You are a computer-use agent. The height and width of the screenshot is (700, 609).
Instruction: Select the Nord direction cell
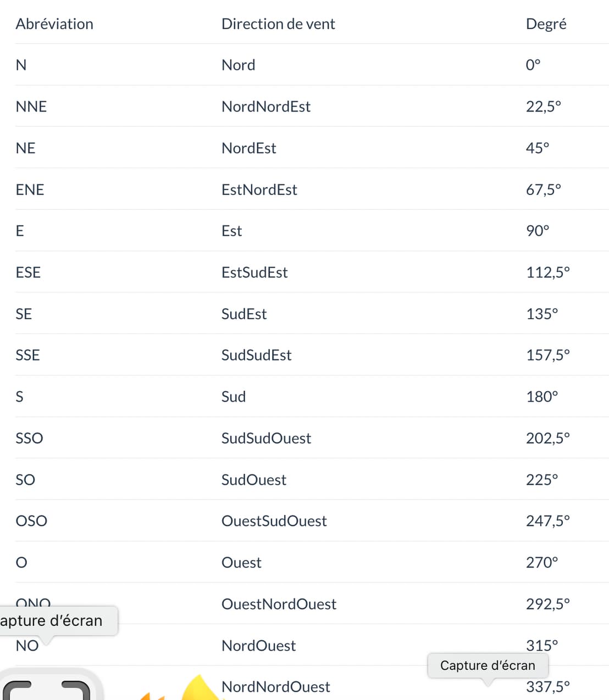238,65
